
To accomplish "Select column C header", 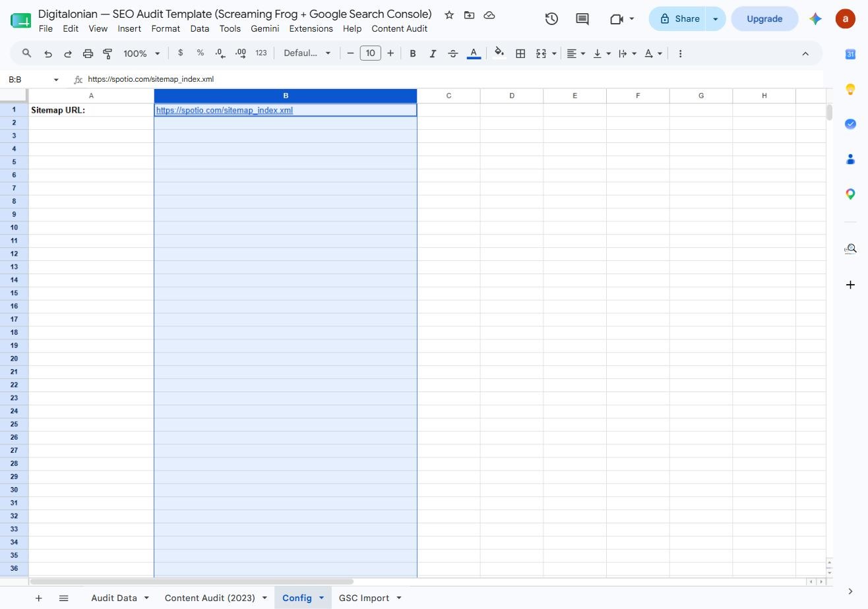I will (449, 96).
